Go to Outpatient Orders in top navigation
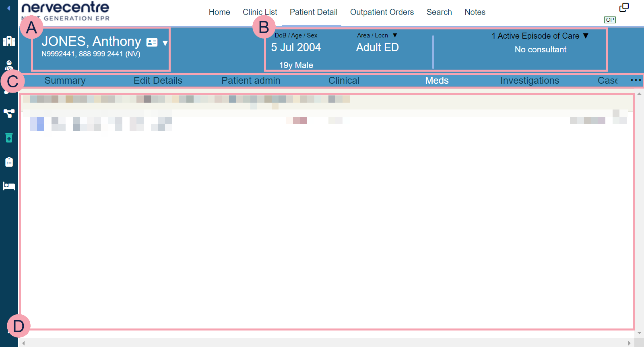 pos(382,12)
